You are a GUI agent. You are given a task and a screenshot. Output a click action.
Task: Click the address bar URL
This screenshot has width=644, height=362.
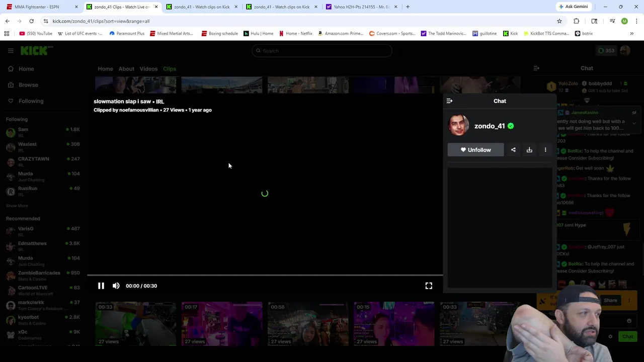(x=101, y=21)
